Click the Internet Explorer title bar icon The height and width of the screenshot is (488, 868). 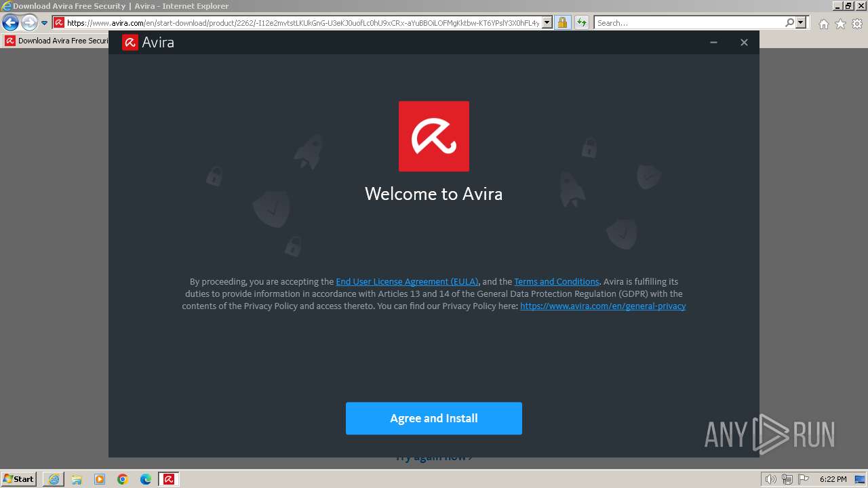coord(7,6)
